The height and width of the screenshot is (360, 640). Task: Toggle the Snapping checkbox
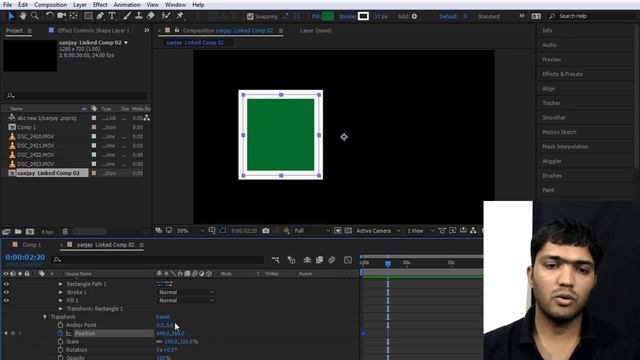click(250, 16)
